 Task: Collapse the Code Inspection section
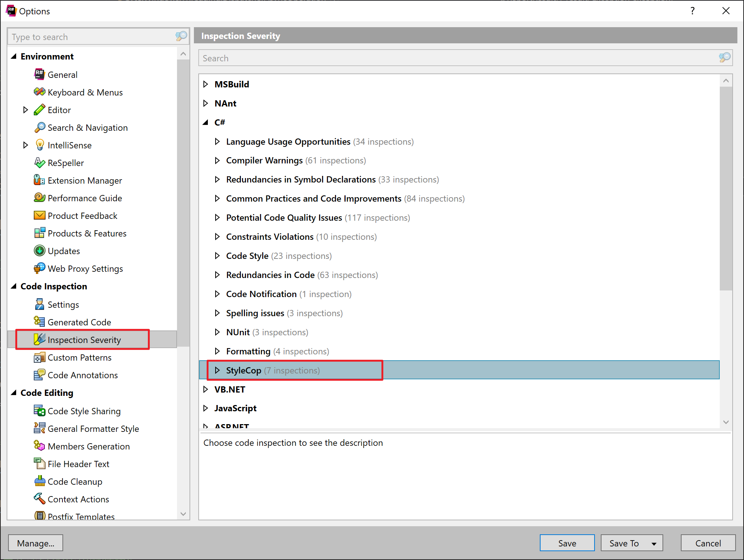click(x=14, y=286)
